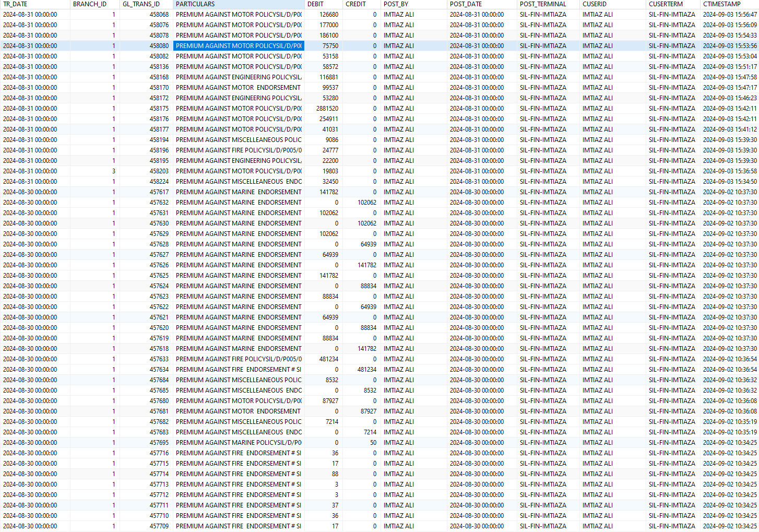Select timestamp 2024-09-03 15:56:47
759x532 pixels.
pyautogui.click(x=730, y=15)
